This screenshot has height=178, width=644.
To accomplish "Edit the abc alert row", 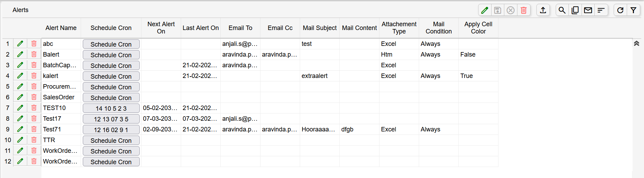I will point(20,44).
